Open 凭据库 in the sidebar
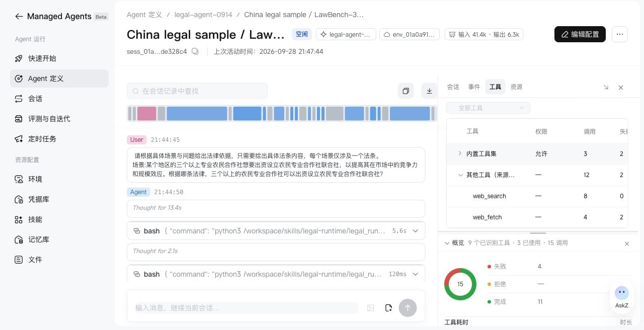This screenshot has height=330, width=644. click(59, 199)
